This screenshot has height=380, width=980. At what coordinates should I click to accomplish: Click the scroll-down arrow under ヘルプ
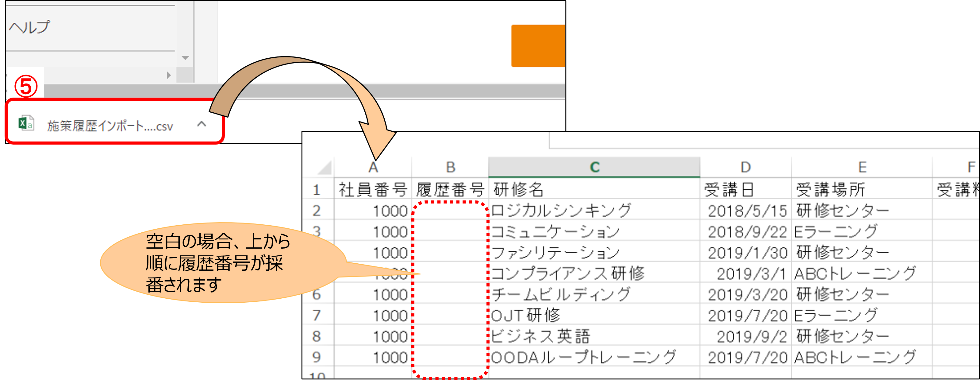point(186,58)
